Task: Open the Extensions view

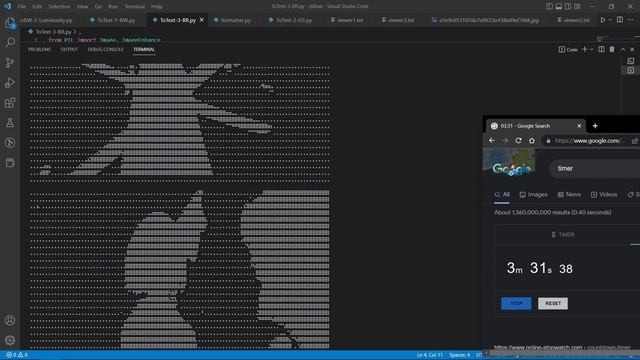Action: tap(10, 102)
